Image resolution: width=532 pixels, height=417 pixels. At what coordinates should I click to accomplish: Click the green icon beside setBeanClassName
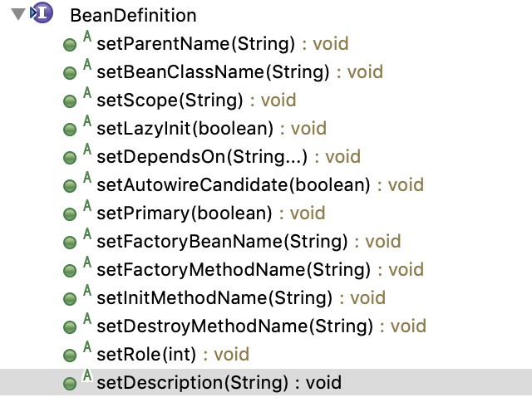click(71, 72)
